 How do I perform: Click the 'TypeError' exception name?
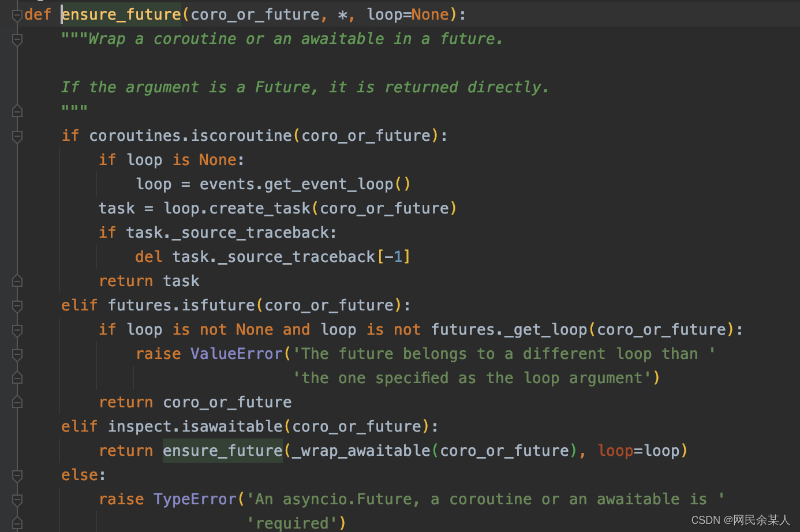pos(195,499)
